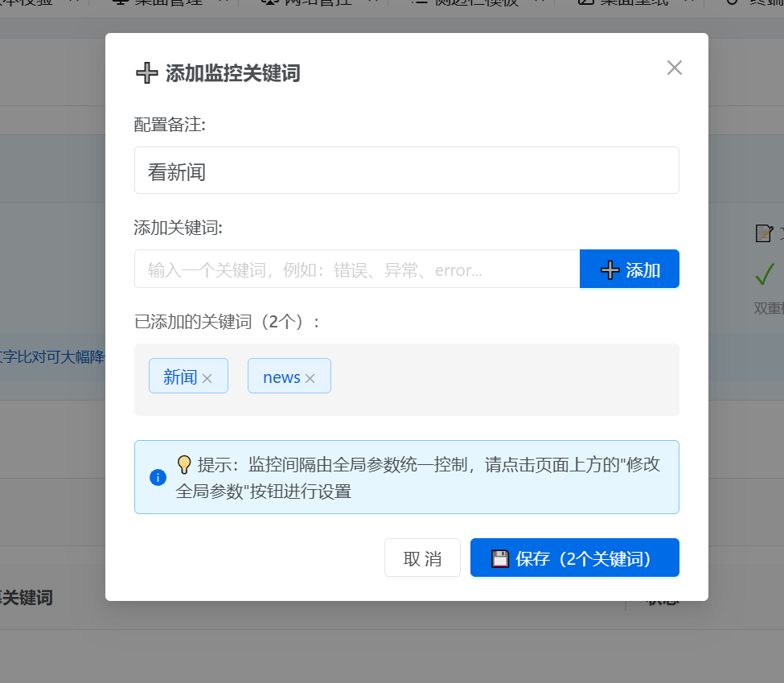Click the blue info circle icon in tip box
784x683 pixels.
click(158, 476)
